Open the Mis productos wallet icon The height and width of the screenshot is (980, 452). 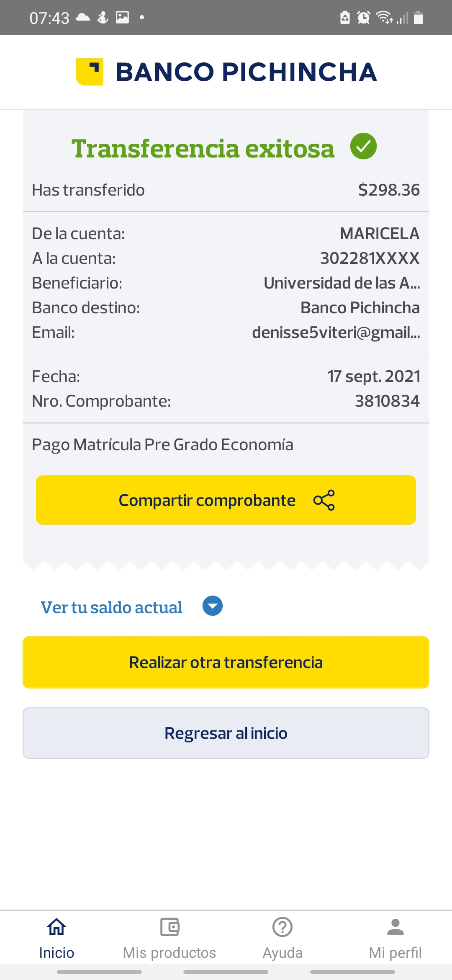pos(169,926)
